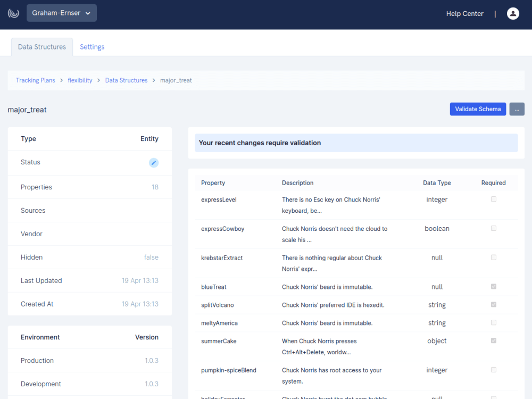The width and height of the screenshot is (532, 399).
Task: Click the Properties count 18
Action: [x=155, y=187]
